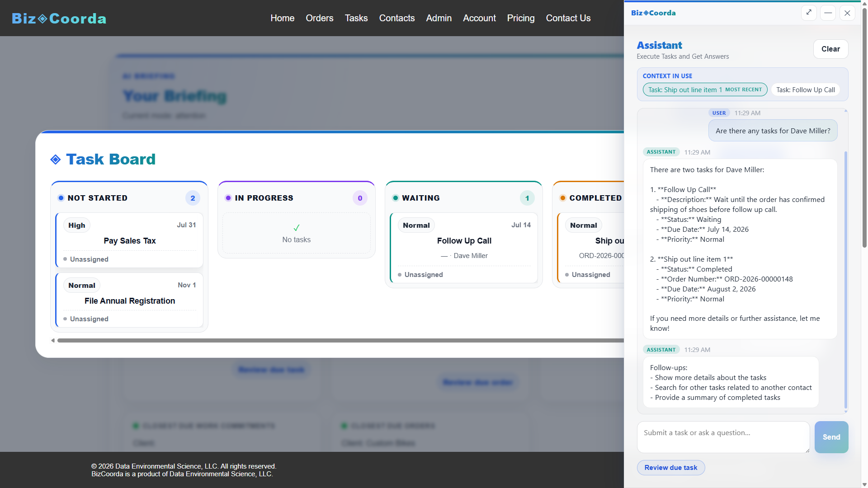Viewport: 868px width, 488px height.
Task: Open the File Annual Registration task card
Action: (130, 300)
